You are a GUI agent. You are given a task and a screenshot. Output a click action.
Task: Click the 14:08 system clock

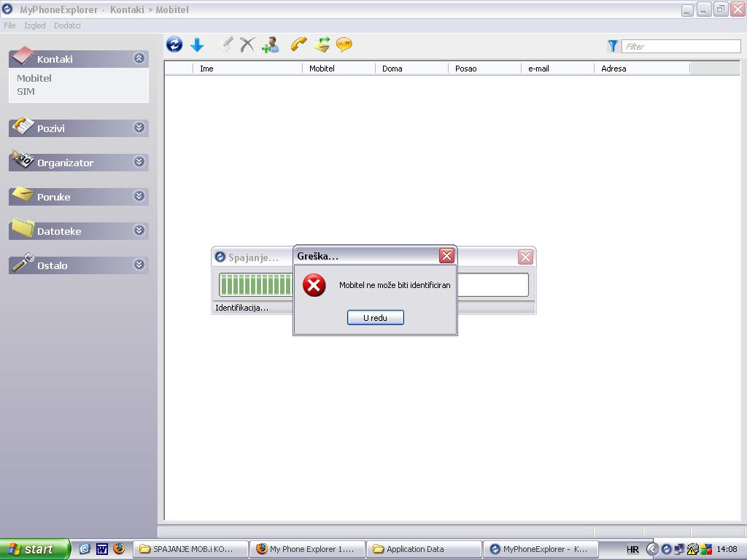(727, 549)
